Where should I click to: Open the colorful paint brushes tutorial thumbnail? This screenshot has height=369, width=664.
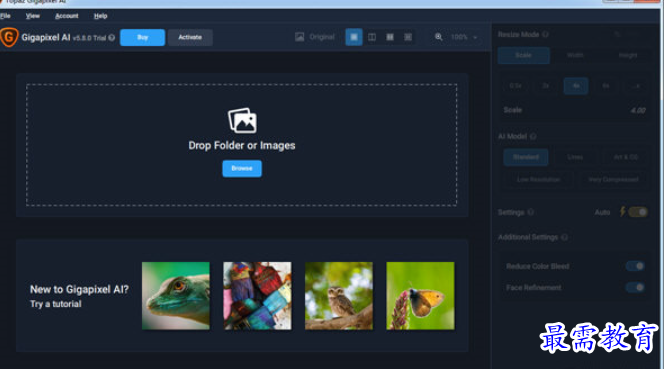257,296
